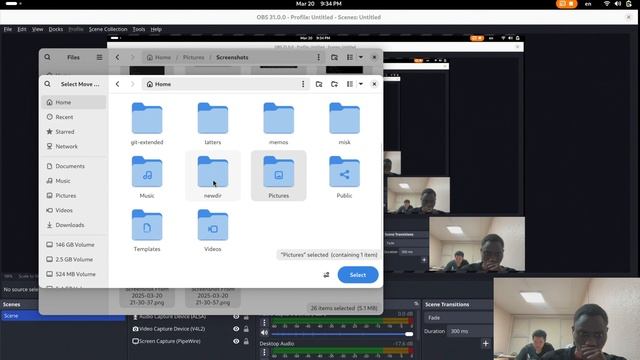Open view options dropdown in the dialog
Image resolution: width=640 pixels, height=360 pixels.
click(361, 84)
